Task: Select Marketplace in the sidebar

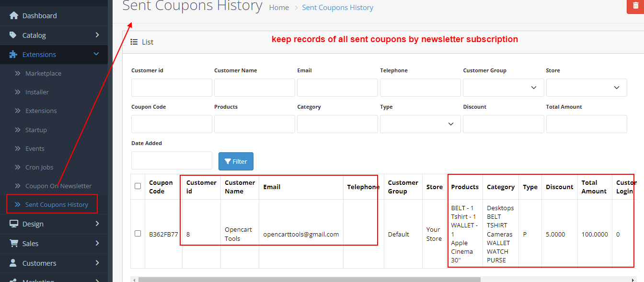Action: [x=43, y=73]
